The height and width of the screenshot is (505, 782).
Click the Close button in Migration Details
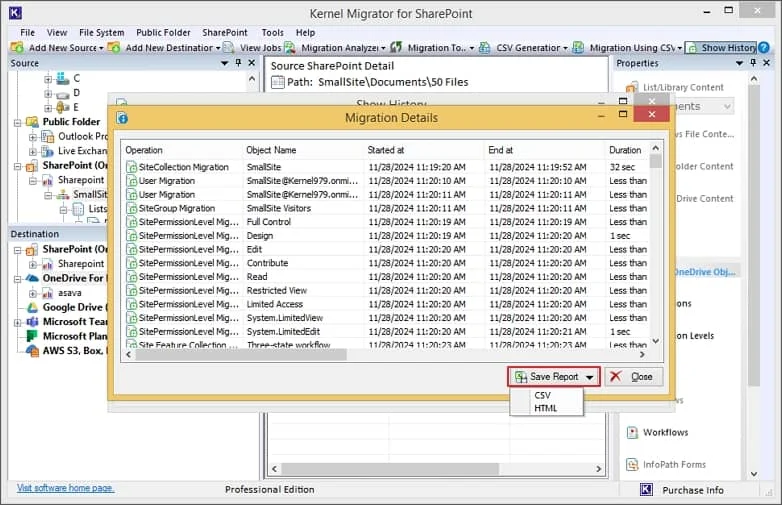click(x=634, y=377)
